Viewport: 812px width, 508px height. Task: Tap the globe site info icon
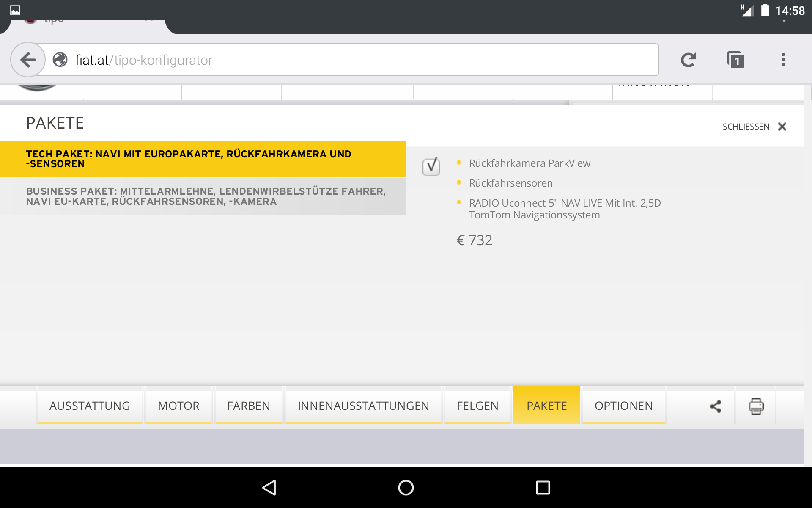tap(60, 60)
